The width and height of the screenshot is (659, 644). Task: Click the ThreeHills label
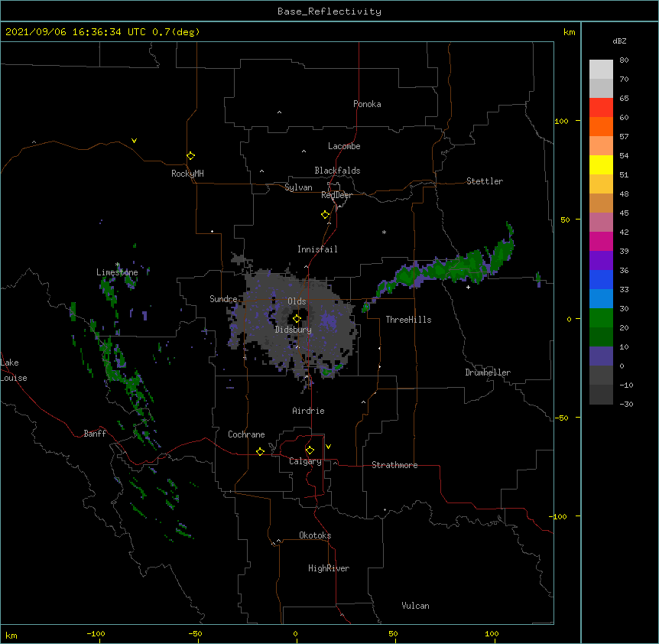[408, 320]
